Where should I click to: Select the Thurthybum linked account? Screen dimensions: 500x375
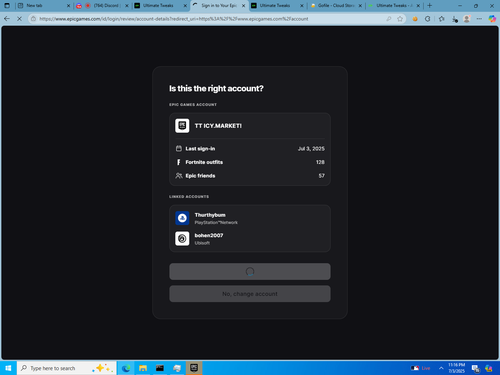pos(210,215)
